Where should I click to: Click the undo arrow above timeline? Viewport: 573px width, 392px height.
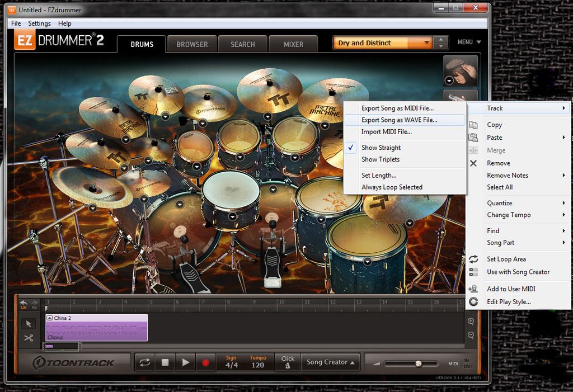click(x=24, y=303)
